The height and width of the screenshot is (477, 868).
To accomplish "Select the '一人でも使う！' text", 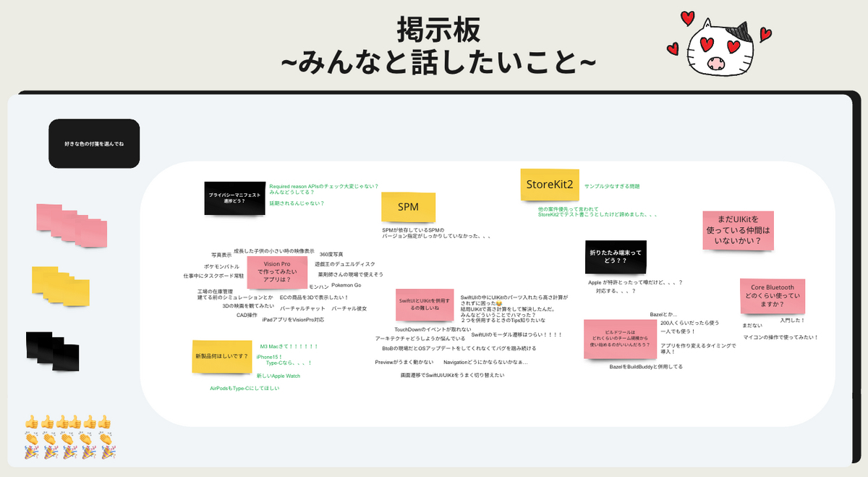I will click(x=678, y=332).
